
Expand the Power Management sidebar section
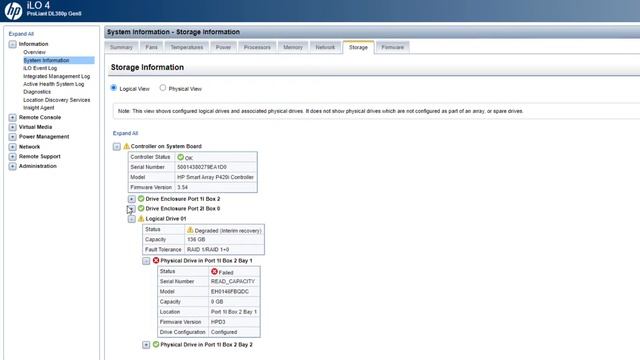[13, 137]
